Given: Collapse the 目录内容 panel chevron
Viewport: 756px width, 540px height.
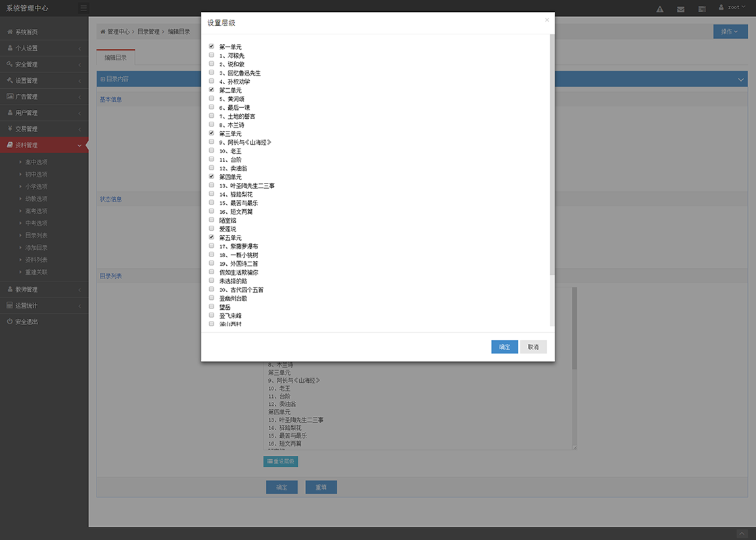Looking at the screenshot, I should 741,80.
